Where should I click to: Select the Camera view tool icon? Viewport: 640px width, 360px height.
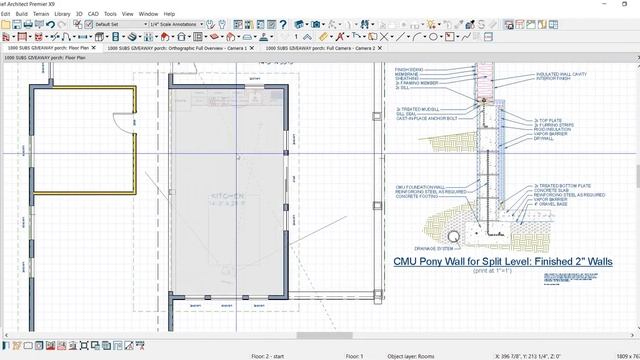(x=315, y=24)
